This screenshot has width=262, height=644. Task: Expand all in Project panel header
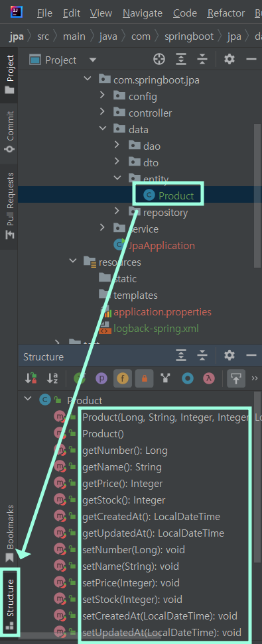(180, 60)
